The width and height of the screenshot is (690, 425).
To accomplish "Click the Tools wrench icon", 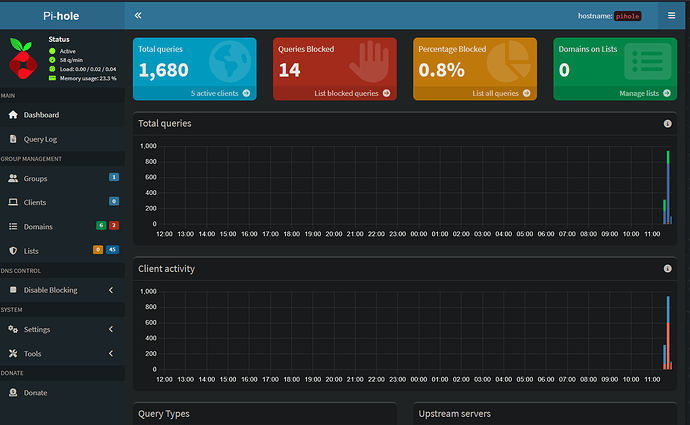I will pos(13,353).
